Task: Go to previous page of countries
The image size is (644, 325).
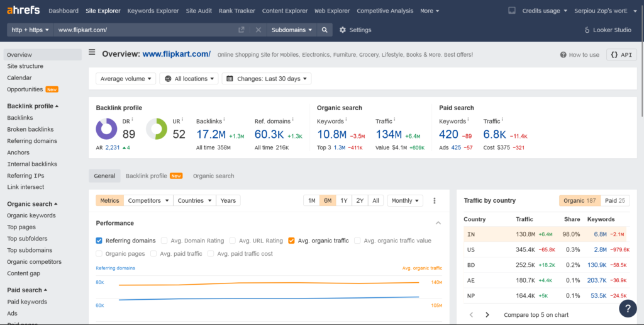Action: (x=471, y=315)
